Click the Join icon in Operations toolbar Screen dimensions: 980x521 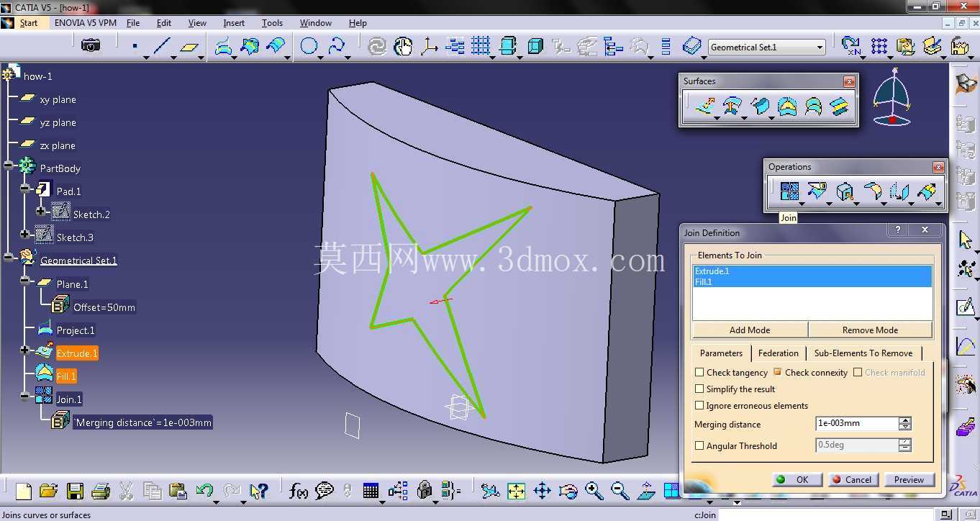click(x=789, y=191)
